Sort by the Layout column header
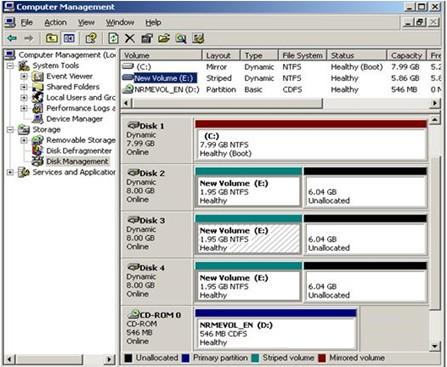447x367 pixels. pos(221,56)
